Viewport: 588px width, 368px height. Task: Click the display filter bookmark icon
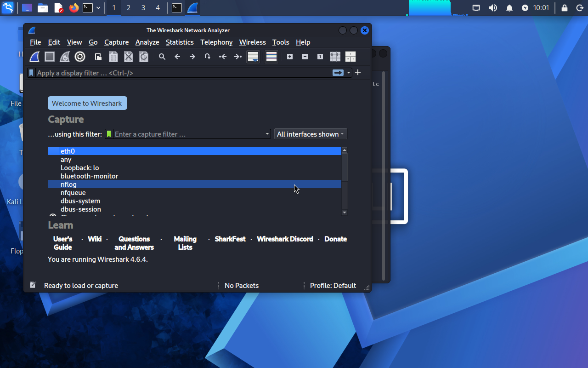pos(31,73)
